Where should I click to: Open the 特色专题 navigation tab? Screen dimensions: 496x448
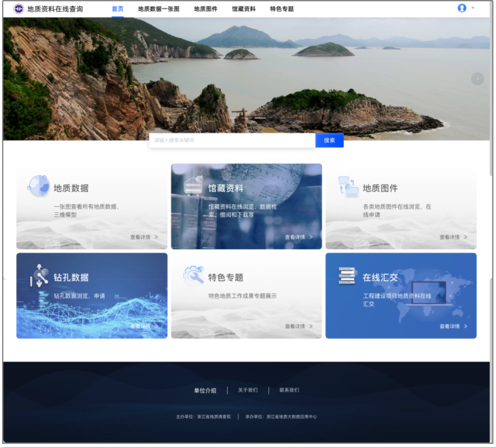282,9
